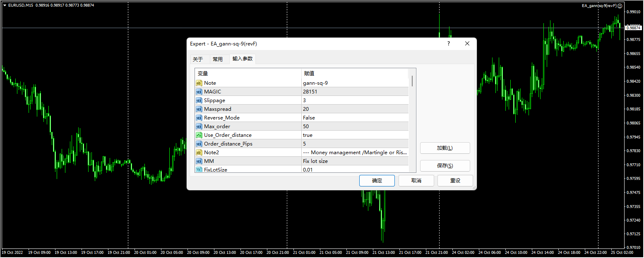Click the 保存 button

(445, 166)
